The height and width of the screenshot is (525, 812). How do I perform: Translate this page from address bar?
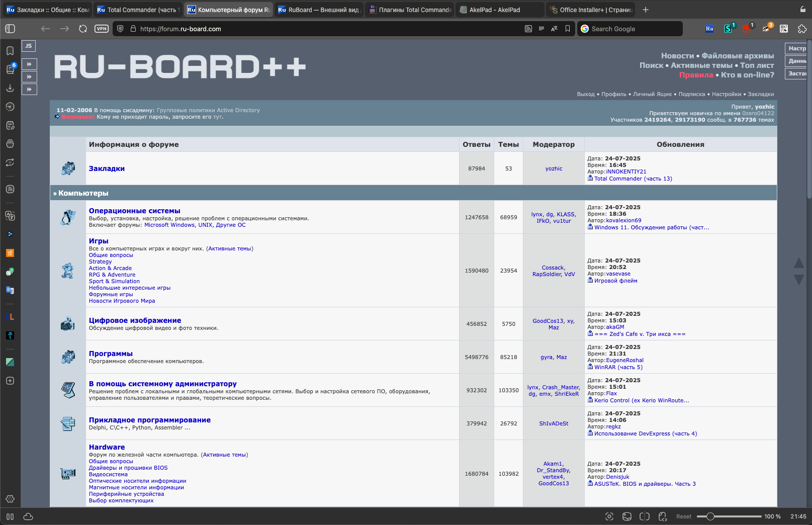[555, 29]
